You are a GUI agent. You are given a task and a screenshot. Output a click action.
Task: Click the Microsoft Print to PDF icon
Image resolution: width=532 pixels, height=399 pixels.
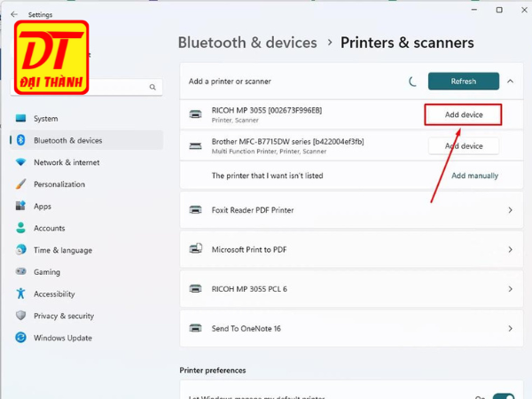(195, 249)
